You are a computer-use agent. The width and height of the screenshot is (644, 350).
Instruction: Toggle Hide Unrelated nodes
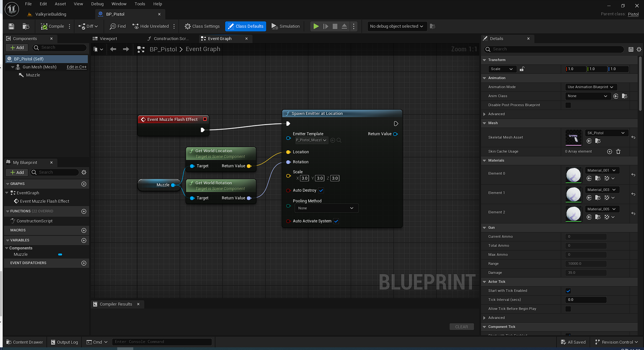pyautogui.click(x=151, y=26)
